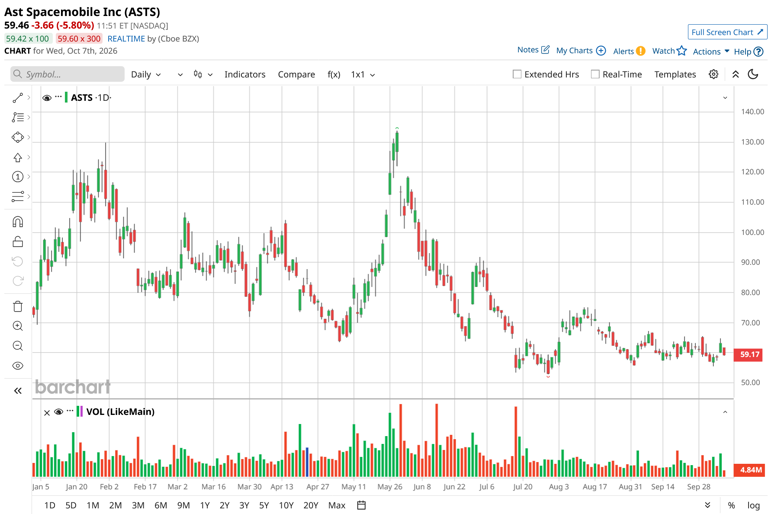The image size is (768, 514).
Task: Toggle visibility of all drawings eye icon
Action: pyautogui.click(x=18, y=366)
